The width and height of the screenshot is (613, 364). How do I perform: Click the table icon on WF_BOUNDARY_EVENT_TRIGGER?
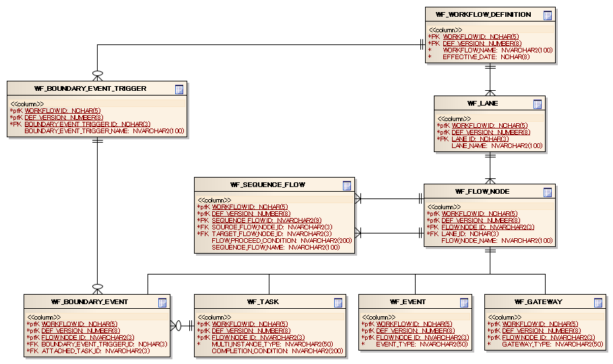click(179, 89)
